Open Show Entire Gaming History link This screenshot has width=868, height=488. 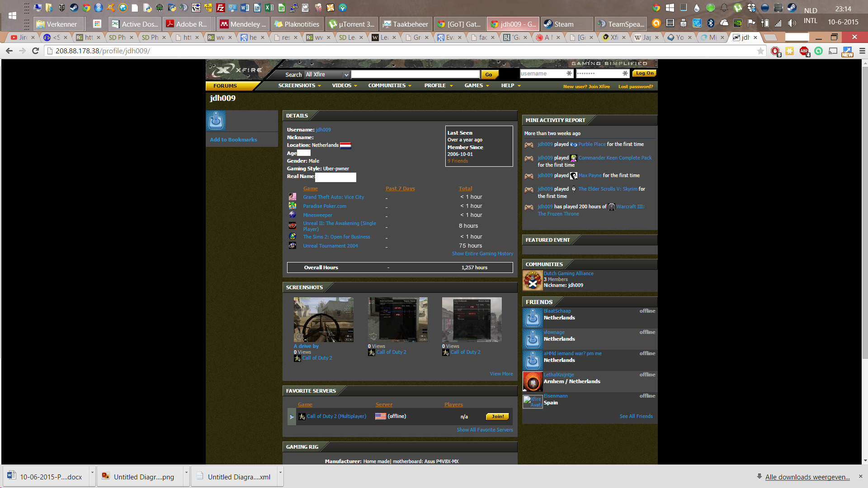[482, 254]
